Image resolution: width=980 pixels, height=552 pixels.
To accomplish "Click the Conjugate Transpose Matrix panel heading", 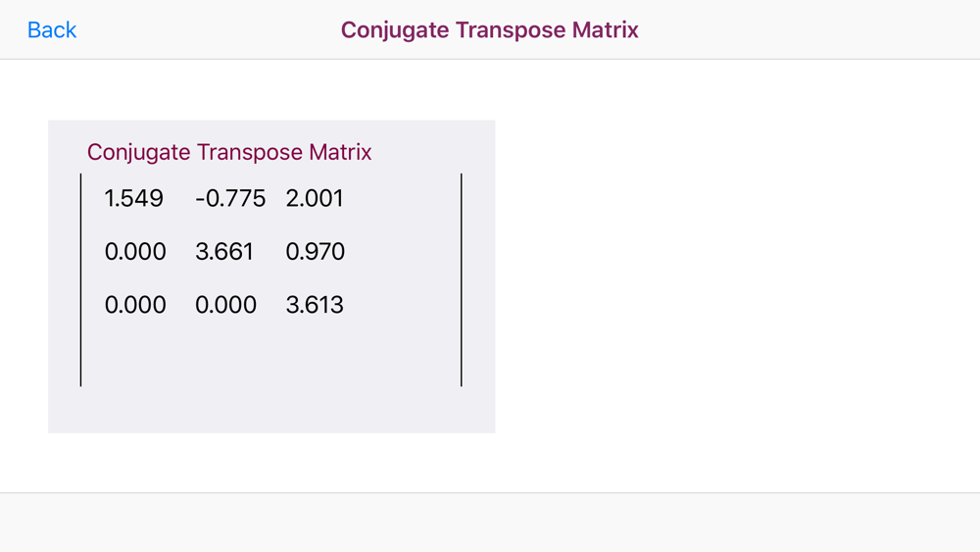I will click(x=229, y=152).
